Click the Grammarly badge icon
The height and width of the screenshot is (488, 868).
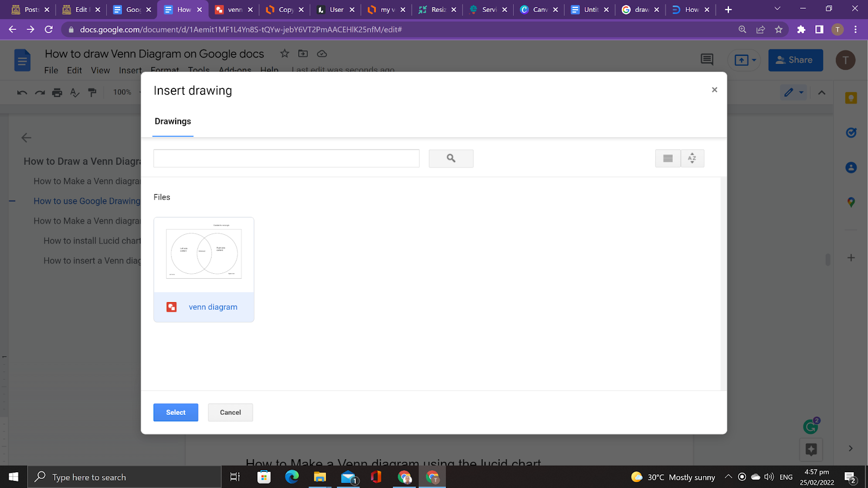click(810, 426)
